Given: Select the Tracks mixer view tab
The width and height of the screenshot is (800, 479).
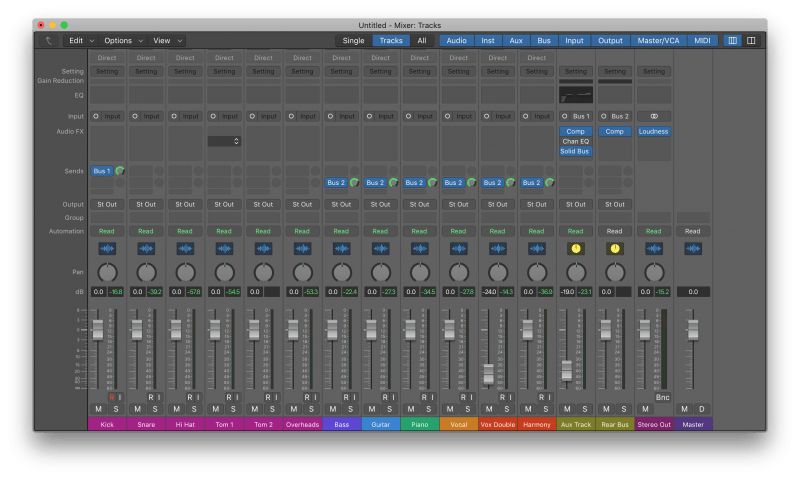Looking at the screenshot, I should (391, 41).
